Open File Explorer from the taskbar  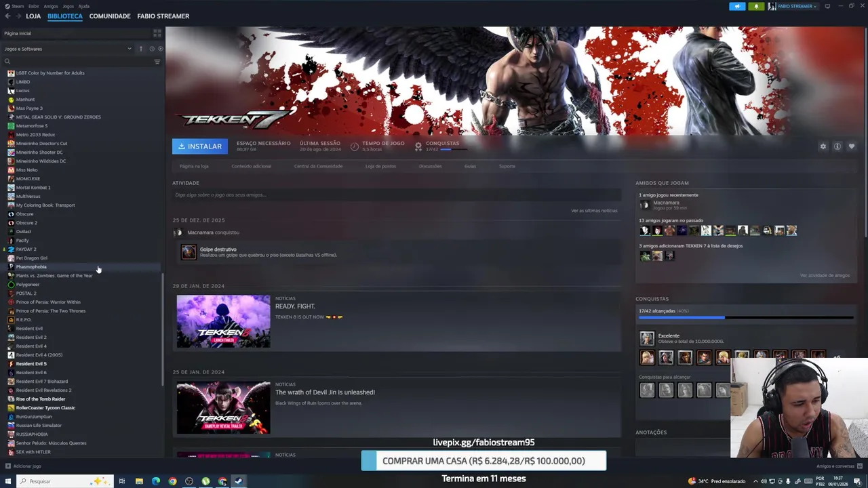(139, 481)
